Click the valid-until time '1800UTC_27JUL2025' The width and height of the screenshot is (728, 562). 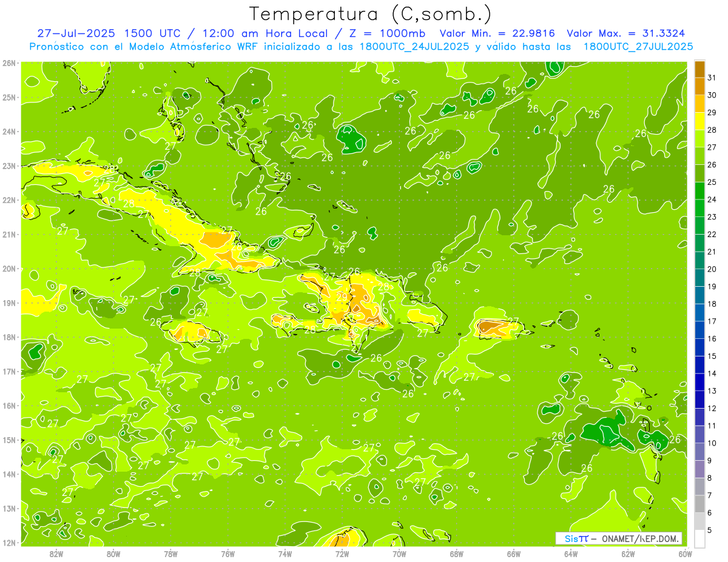[x=638, y=46]
